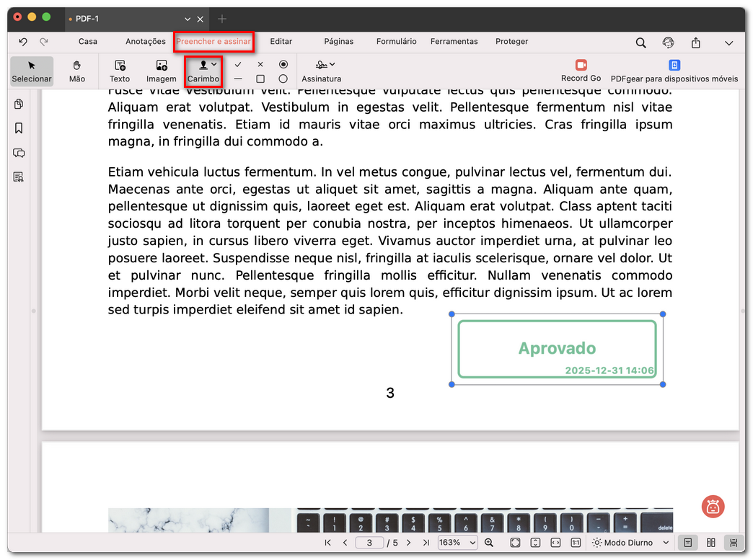Click the page number input field
The image size is (753, 560).
(x=369, y=543)
